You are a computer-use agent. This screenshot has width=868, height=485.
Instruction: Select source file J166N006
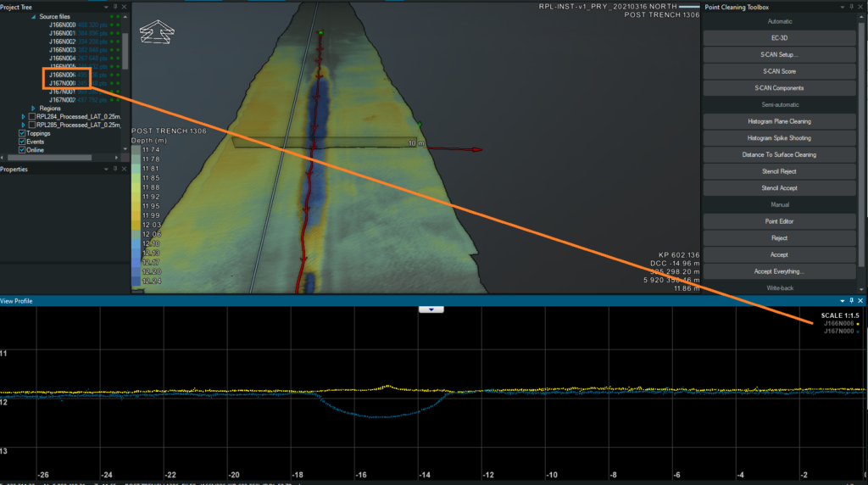pyautogui.click(x=62, y=75)
